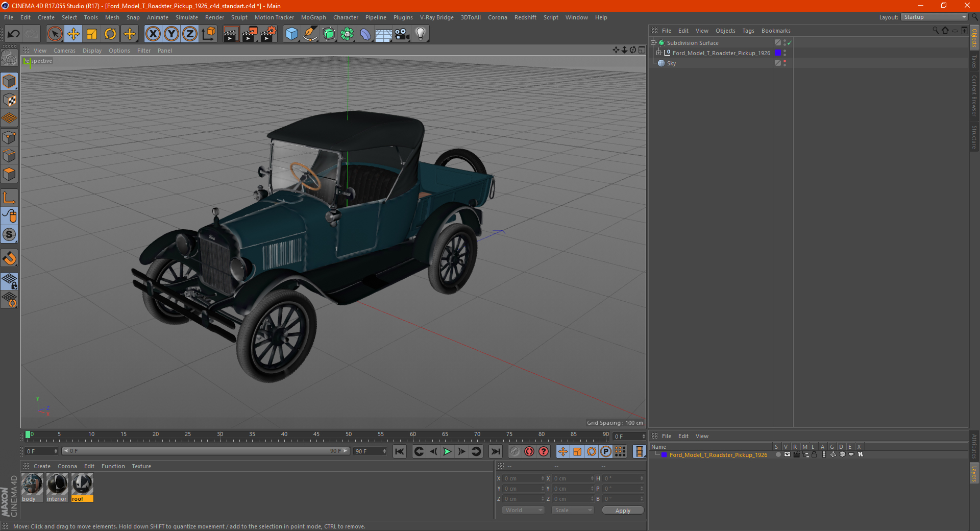Viewport: 980px width, 531px height.
Task: Open the Deformer objects icon
Action: tap(365, 34)
